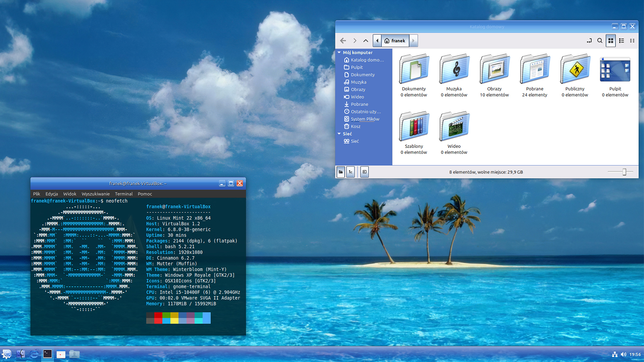Screen dimensions: 644x362
Task: Show the tree view in sidebar
Action: click(x=351, y=172)
